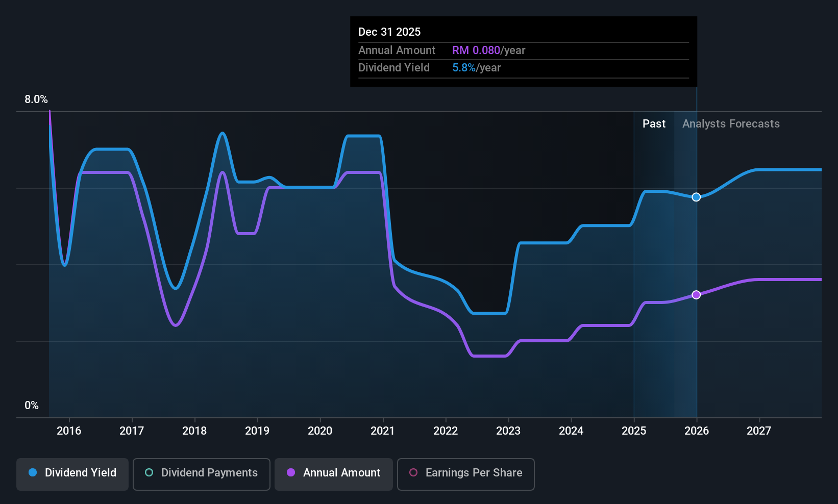Viewport: 838px width, 504px height.
Task: Click the purple Annual Amount legend dot
Action: [291, 472]
